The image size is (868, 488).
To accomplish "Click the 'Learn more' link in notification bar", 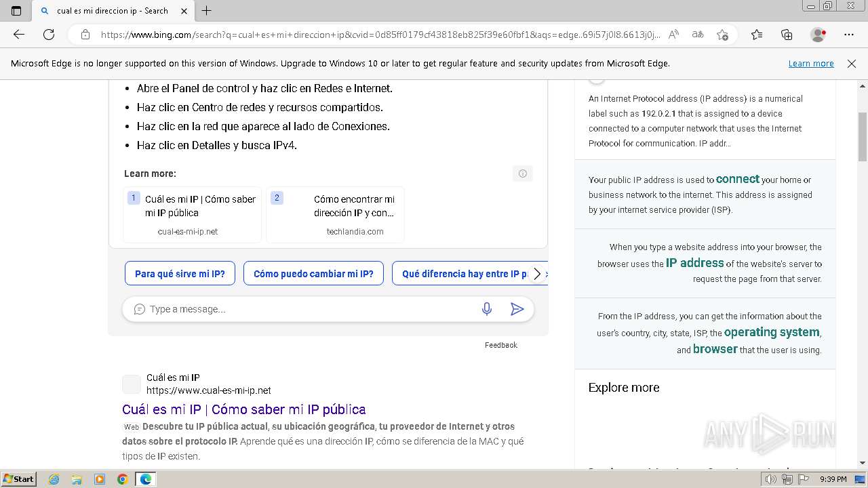I will point(811,63).
